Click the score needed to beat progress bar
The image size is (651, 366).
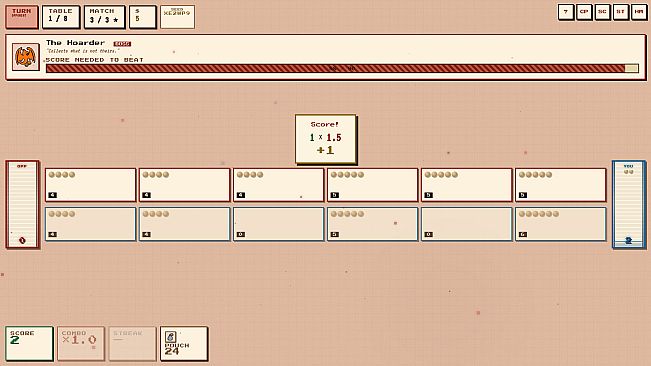(x=342, y=68)
